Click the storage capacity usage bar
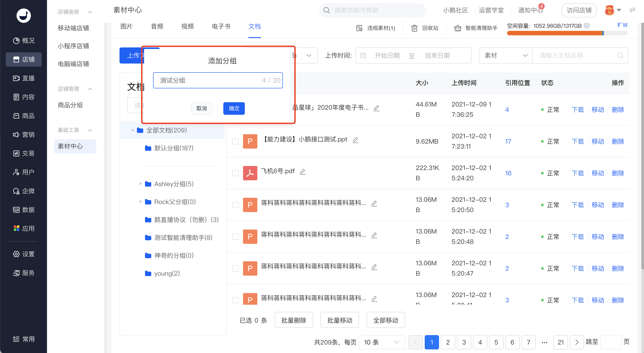 pyautogui.click(x=567, y=33)
